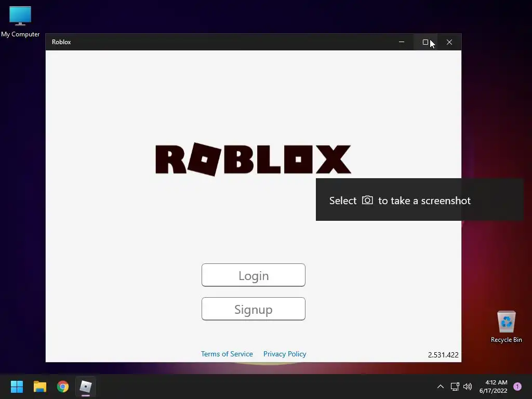Open the Windows Start menu

coord(17,387)
